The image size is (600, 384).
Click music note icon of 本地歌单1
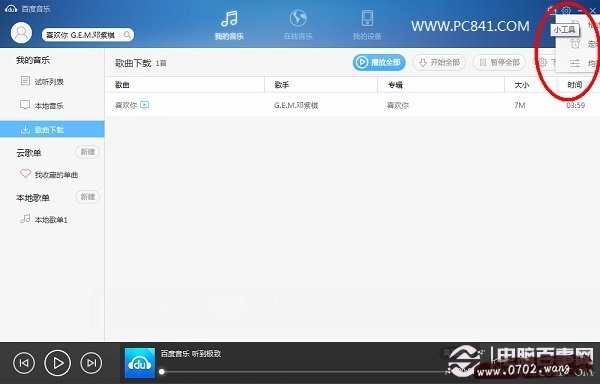tap(25, 219)
